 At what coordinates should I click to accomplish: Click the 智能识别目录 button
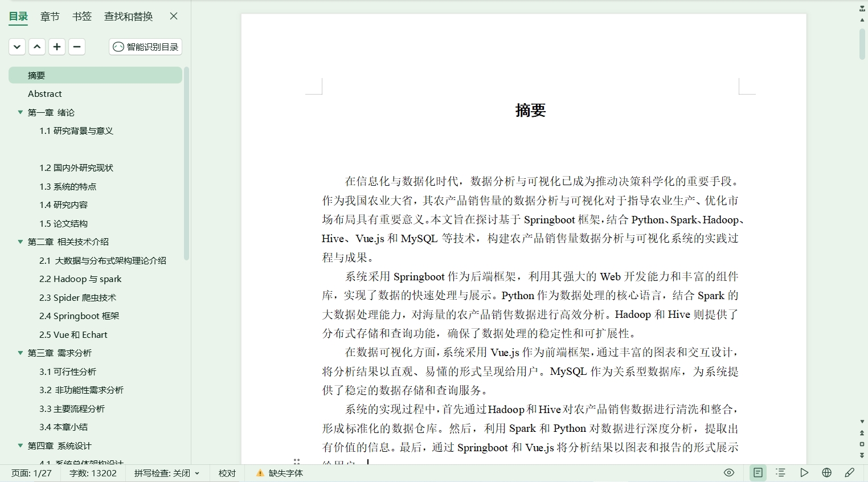tap(146, 47)
